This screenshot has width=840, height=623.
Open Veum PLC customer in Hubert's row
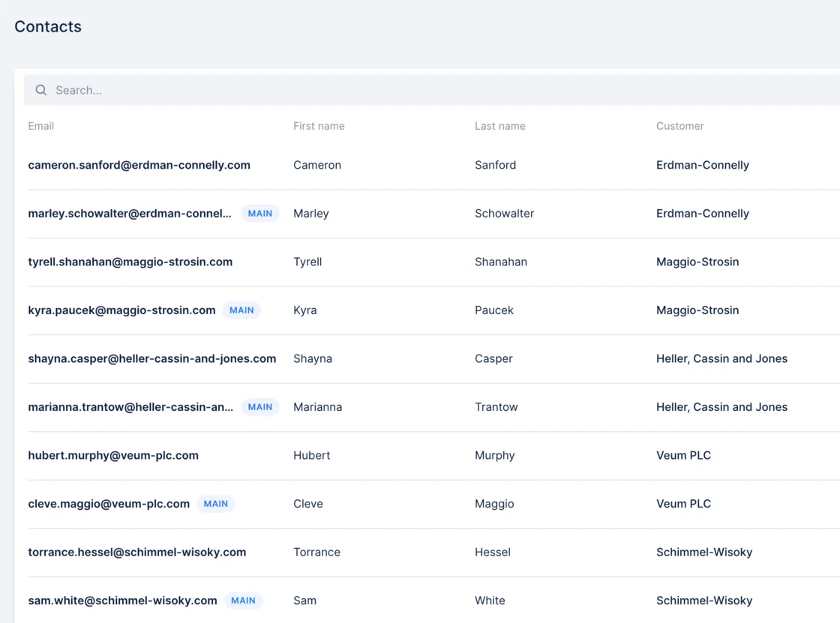pyautogui.click(x=683, y=455)
